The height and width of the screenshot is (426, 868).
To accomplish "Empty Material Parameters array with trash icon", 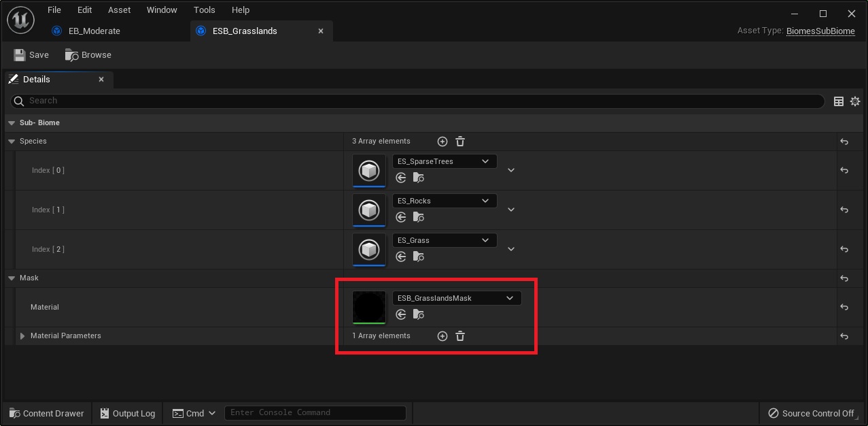I will point(460,336).
